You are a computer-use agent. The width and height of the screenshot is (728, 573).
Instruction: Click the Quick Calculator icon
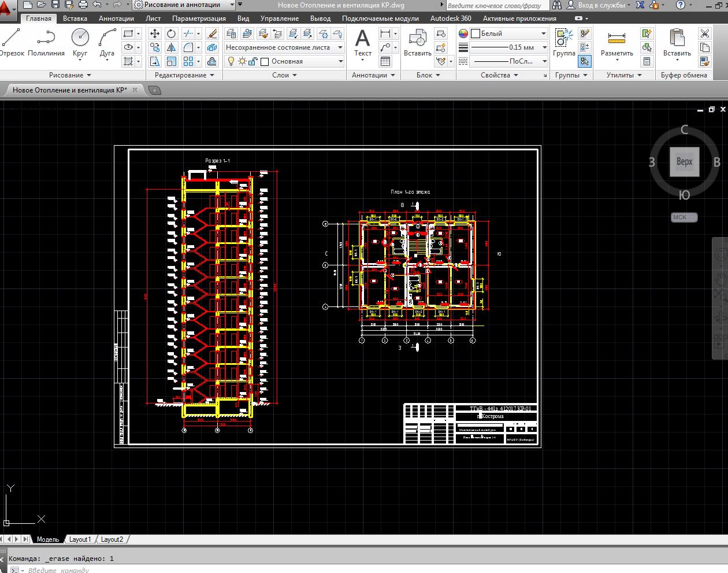[x=647, y=61]
